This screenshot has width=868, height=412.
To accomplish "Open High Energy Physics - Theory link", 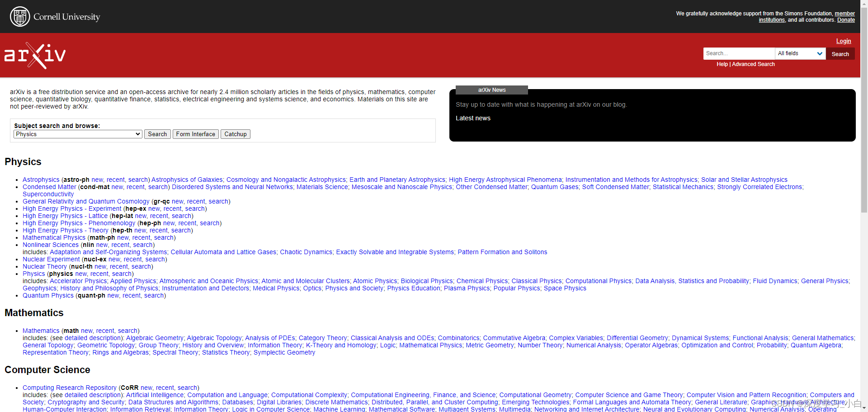I will [66, 230].
